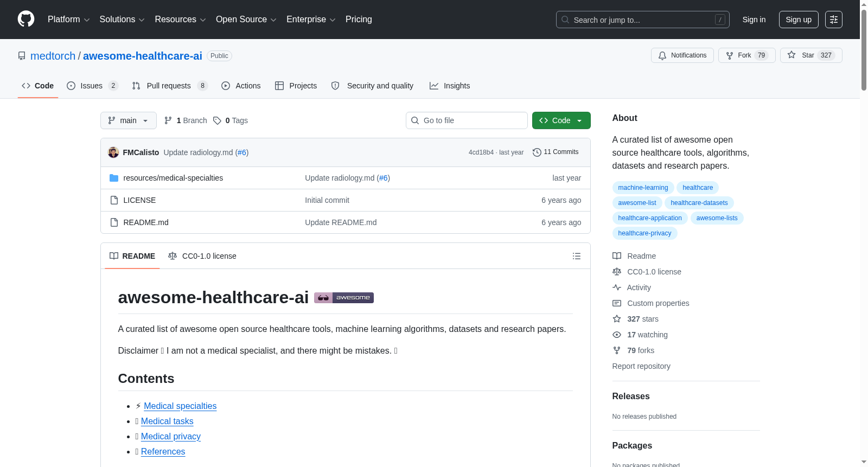Open the Insights tab
The width and height of the screenshot is (868, 467).
(450, 86)
